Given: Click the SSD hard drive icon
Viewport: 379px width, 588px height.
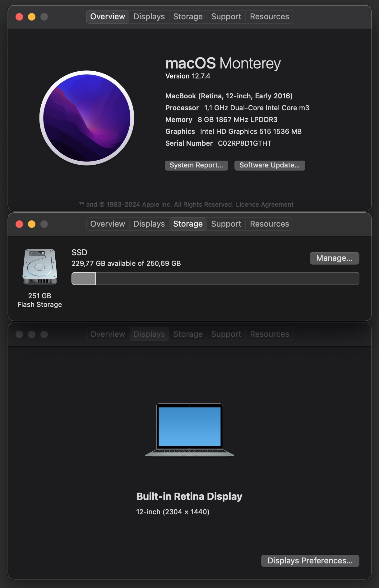Looking at the screenshot, I should click(40, 267).
